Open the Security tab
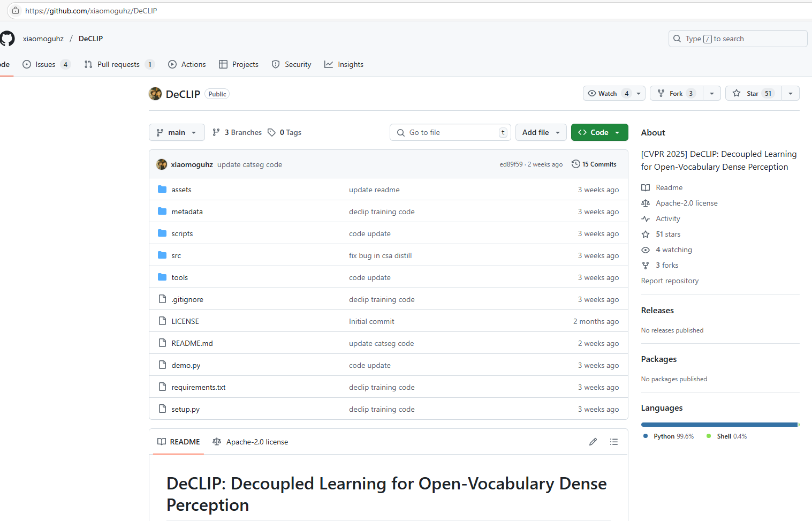 click(x=291, y=64)
